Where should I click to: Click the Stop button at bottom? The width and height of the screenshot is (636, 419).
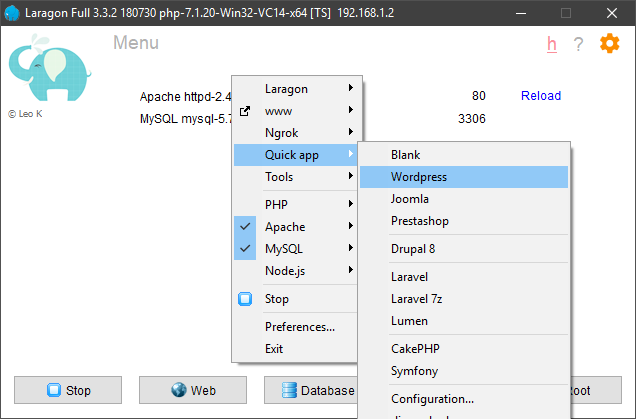68,390
